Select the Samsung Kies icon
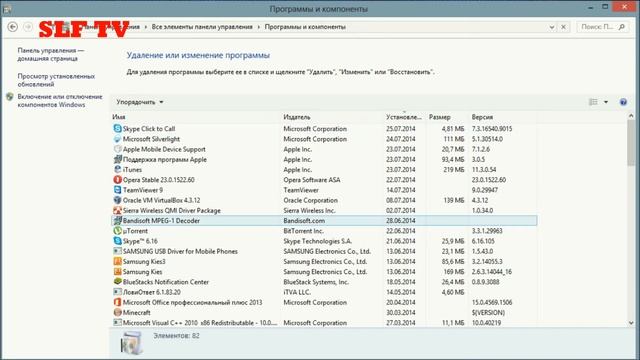The image size is (640, 360). coord(118,271)
